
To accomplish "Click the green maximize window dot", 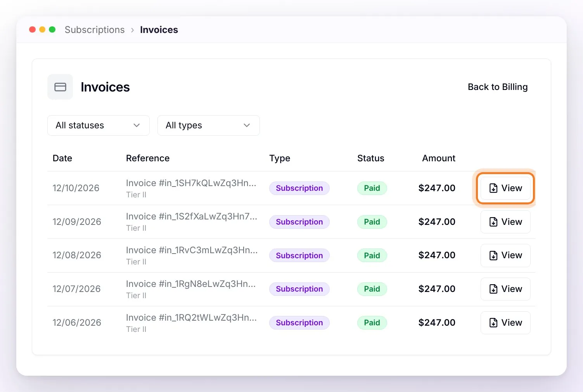I will [x=52, y=29].
